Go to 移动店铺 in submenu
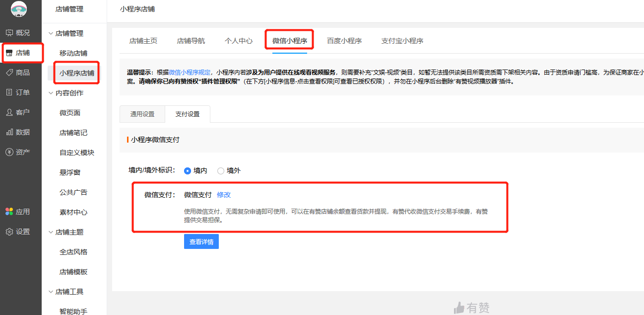 [73, 53]
